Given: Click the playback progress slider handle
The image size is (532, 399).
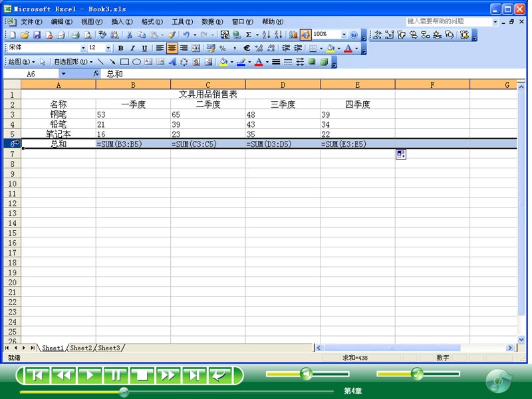Looking at the screenshot, I should [x=123, y=392].
